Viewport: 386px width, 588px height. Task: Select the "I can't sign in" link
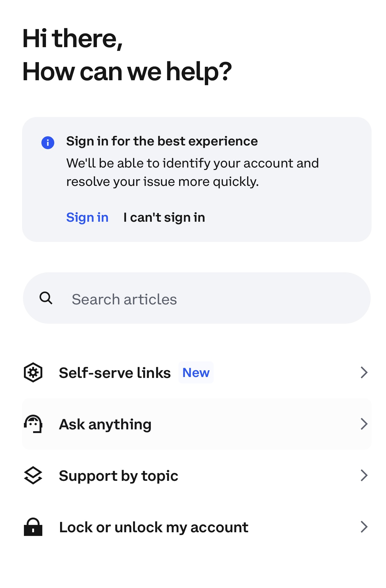coord(164,217)
